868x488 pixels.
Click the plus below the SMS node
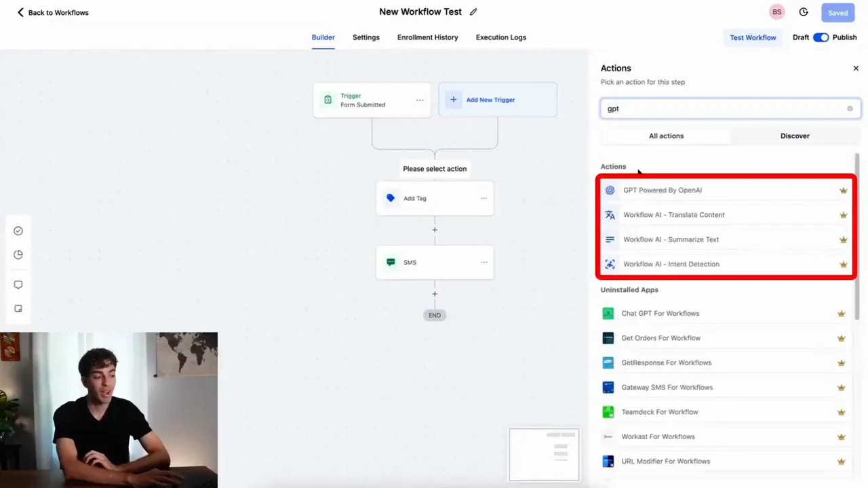[x=435, y=294]
